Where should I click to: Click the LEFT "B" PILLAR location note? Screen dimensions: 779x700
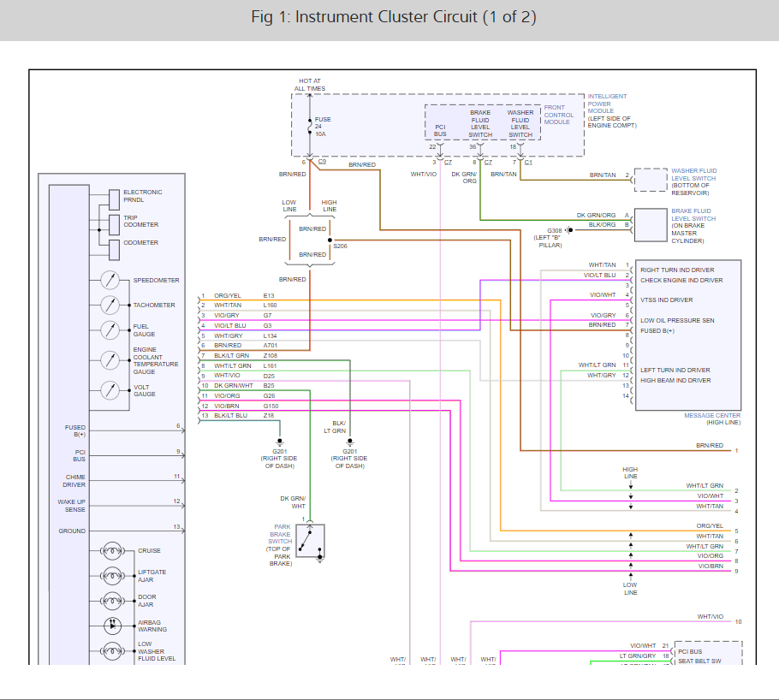tap(548, 241)
